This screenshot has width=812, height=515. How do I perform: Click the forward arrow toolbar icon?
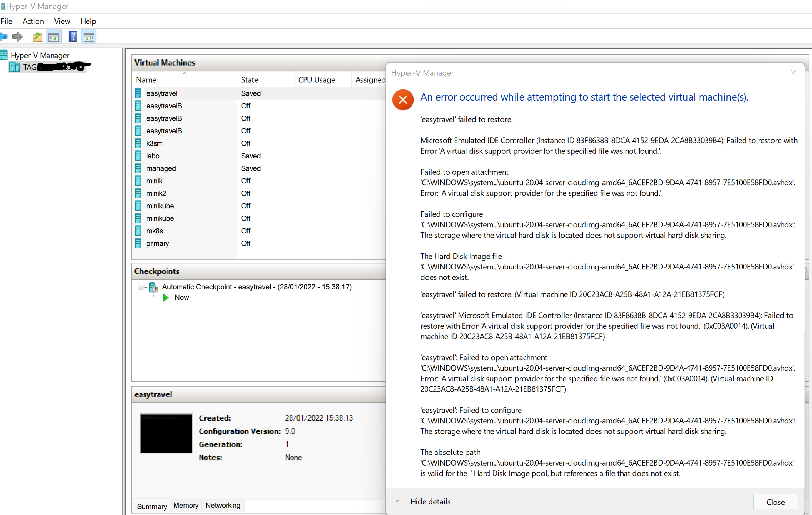tap(17, 37)
